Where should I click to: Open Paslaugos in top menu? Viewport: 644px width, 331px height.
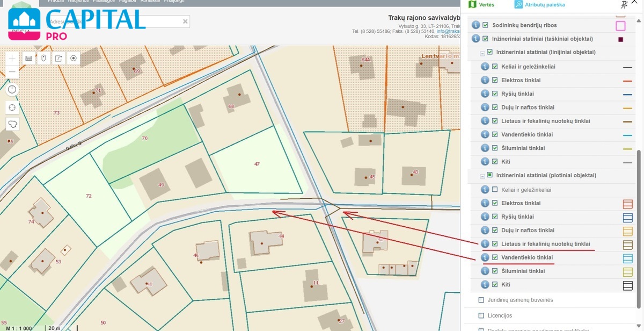(x=104, y=2)
